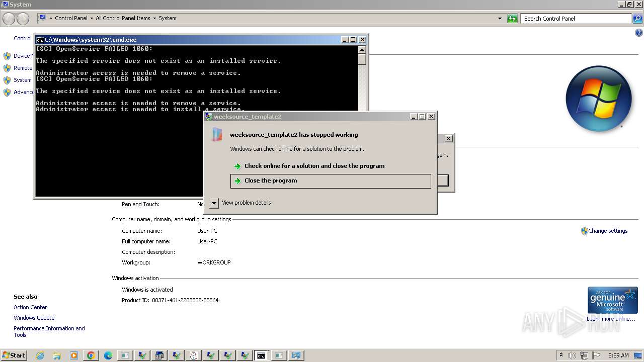The image size is (644, 362).
Task: Click the weeksource_template2 program icon in the dialog
Action: point(217,134)
